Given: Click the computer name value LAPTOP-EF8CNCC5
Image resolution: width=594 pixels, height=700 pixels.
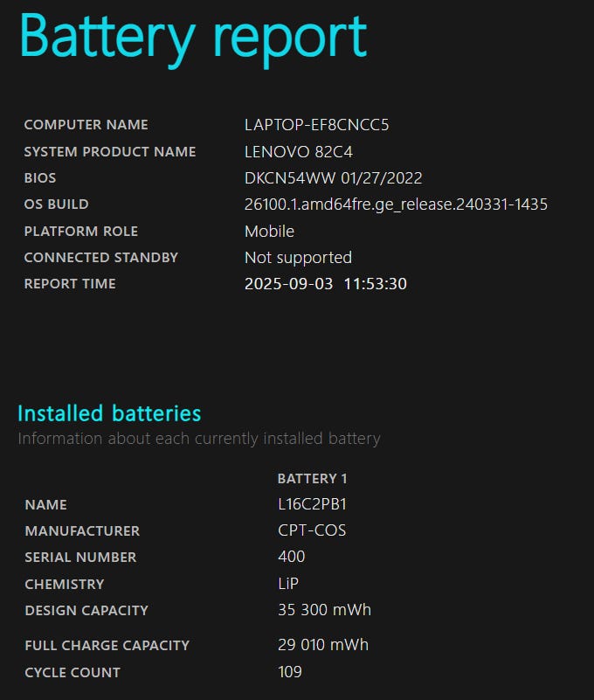Looking at the screenshot, I should pos(316,125).
